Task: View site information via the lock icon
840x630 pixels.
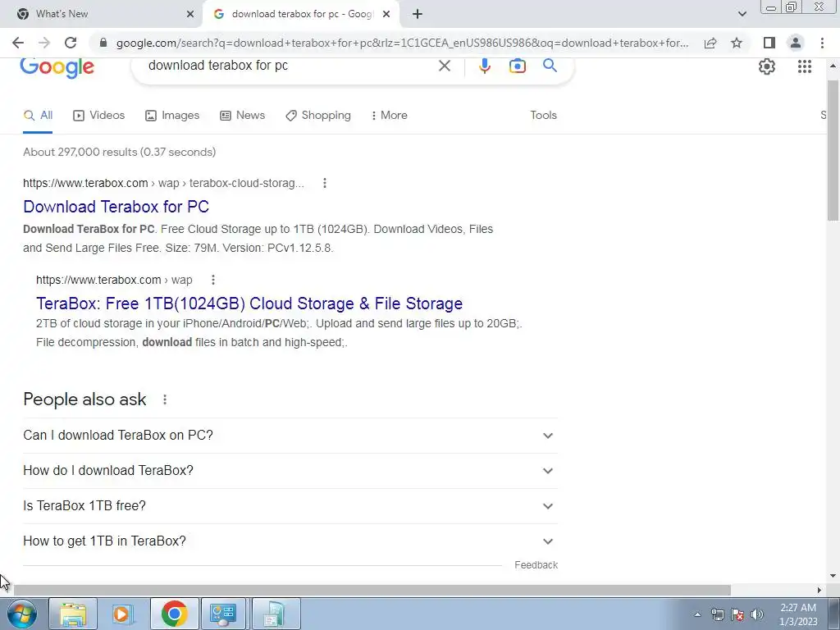Action: [103, 43]
